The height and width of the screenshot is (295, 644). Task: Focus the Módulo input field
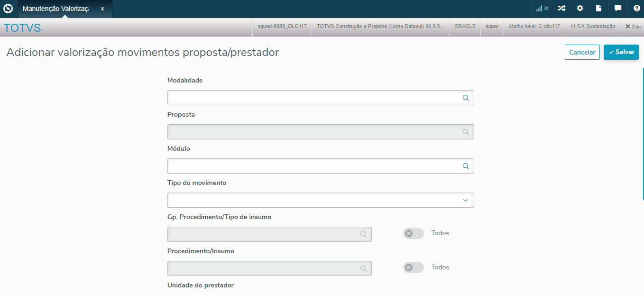(321, 166)
